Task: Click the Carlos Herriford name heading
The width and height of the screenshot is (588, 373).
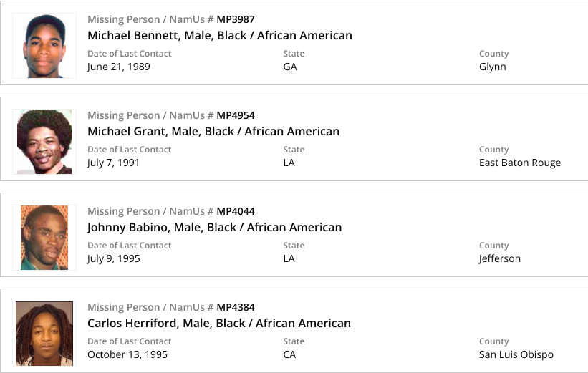Action: 218,323
